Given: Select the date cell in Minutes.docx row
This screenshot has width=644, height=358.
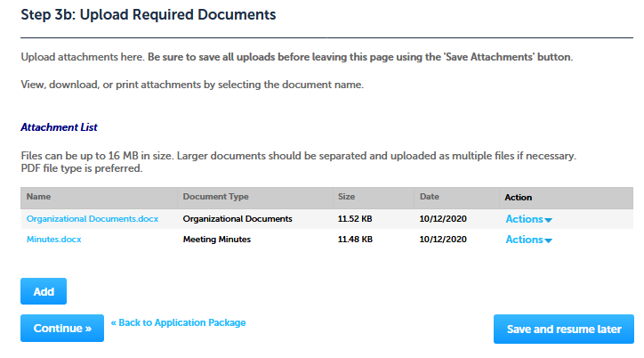Looking at the screenshot, I should click(x=443, y=240).
